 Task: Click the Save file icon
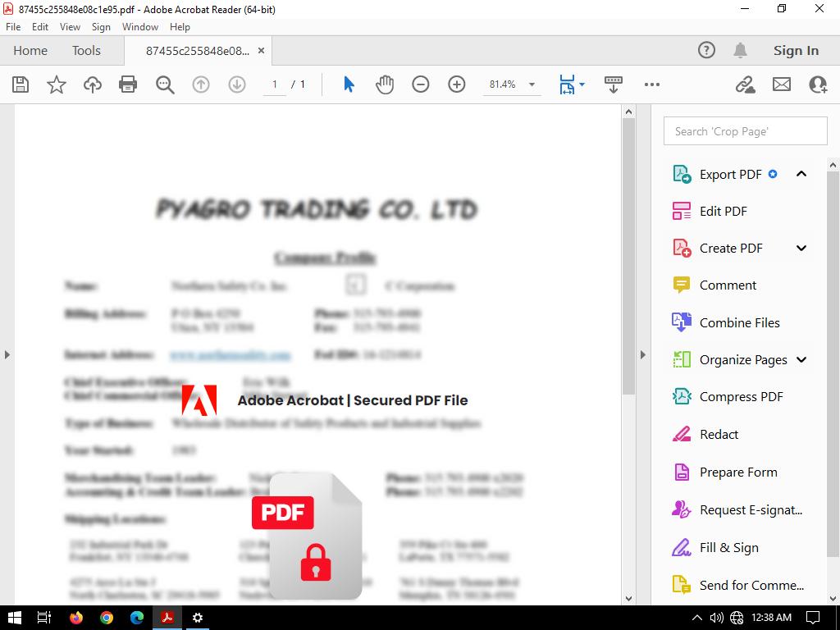[21, 84]
